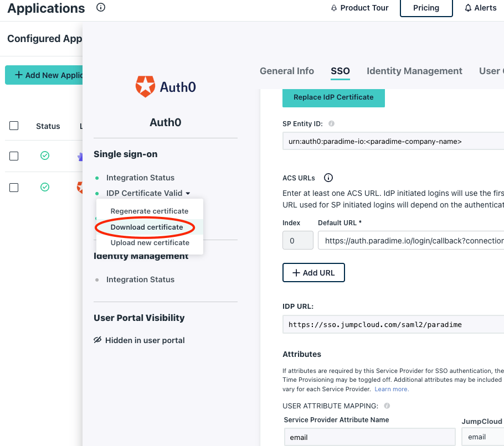Click the User Attribute Mapping info icon

387,406
